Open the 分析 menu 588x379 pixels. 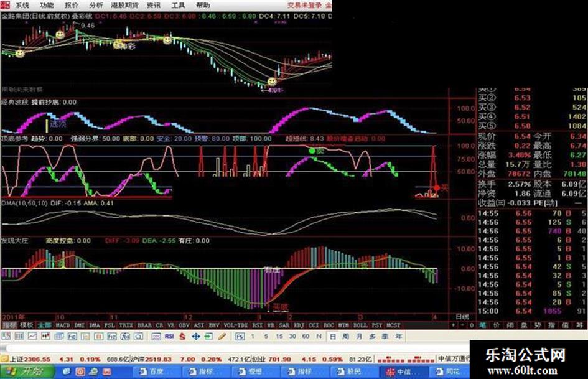pyautogui.click(x=96, y=5)
